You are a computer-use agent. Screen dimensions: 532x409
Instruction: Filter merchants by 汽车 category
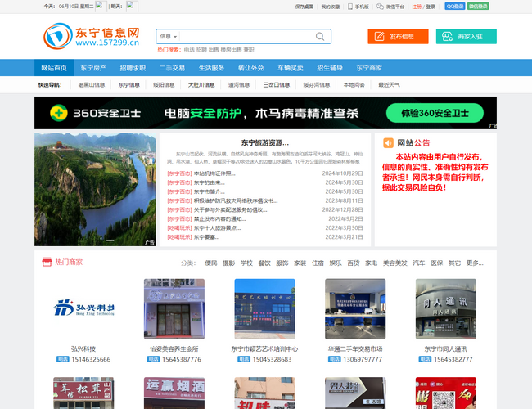(x=419, y=263)
